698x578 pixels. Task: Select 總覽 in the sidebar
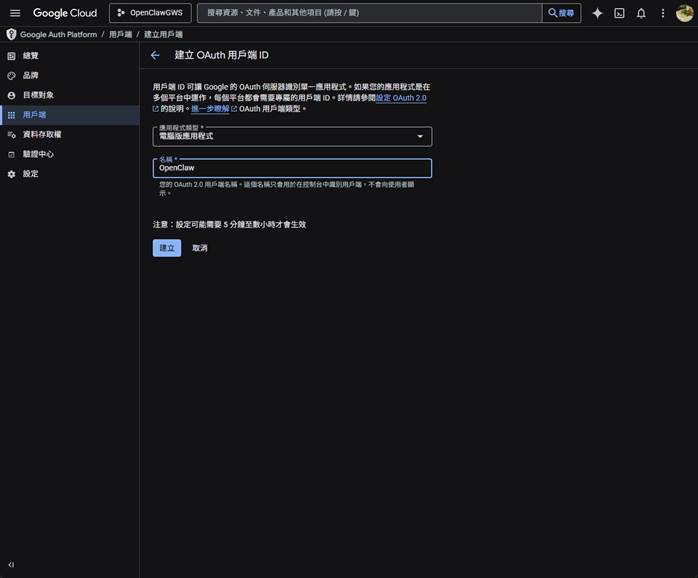(x=31, y=56)
